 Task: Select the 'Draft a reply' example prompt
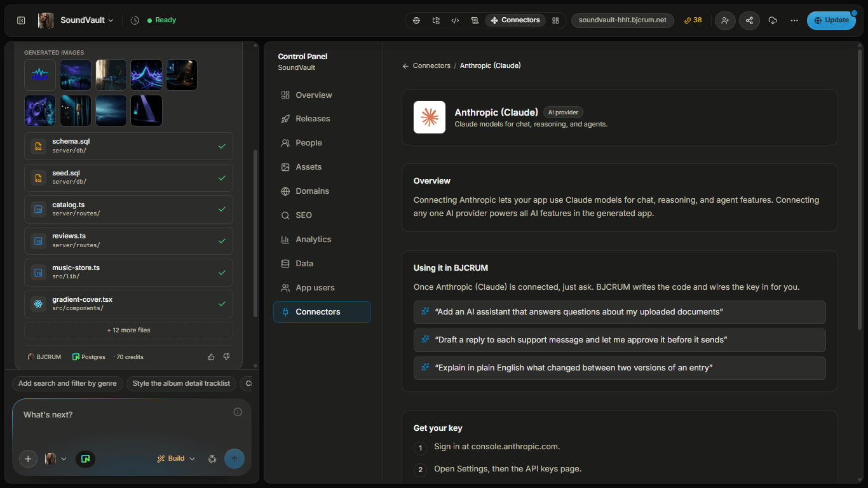pyautogui.click(x=620, y=340)
